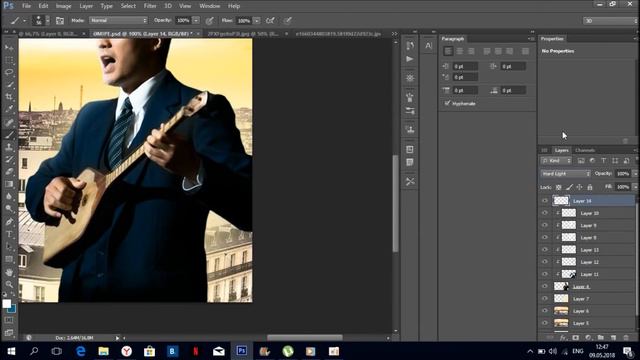Open Windows Start menu
The height and width of the screenshot is (360, 640).
11,351
